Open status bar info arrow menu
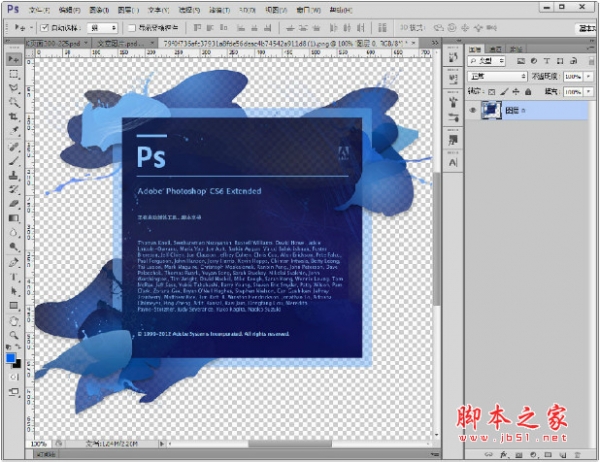Screen dimensions: 600x462 [x=162, y=444]
